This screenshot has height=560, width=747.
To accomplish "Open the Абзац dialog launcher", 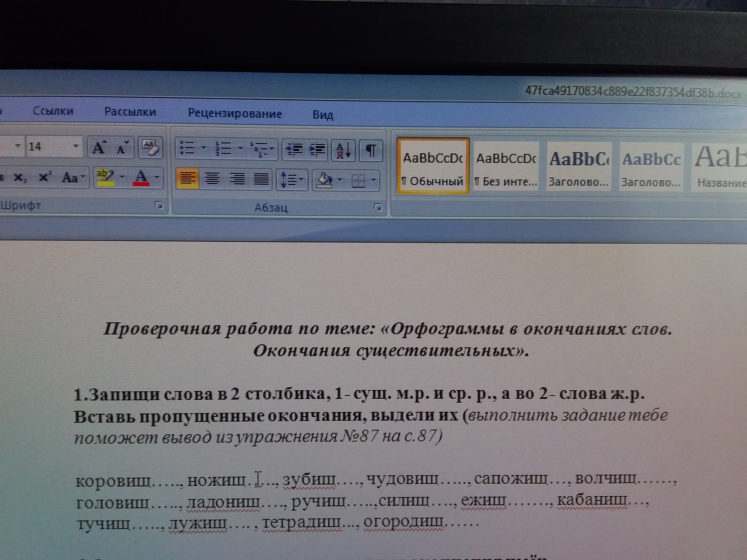I will click(378, 207).
